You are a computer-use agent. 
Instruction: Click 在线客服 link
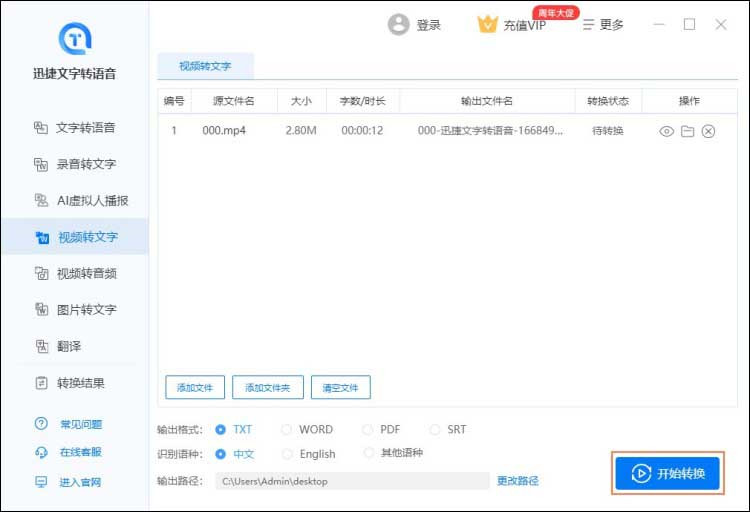pos(68,452)
